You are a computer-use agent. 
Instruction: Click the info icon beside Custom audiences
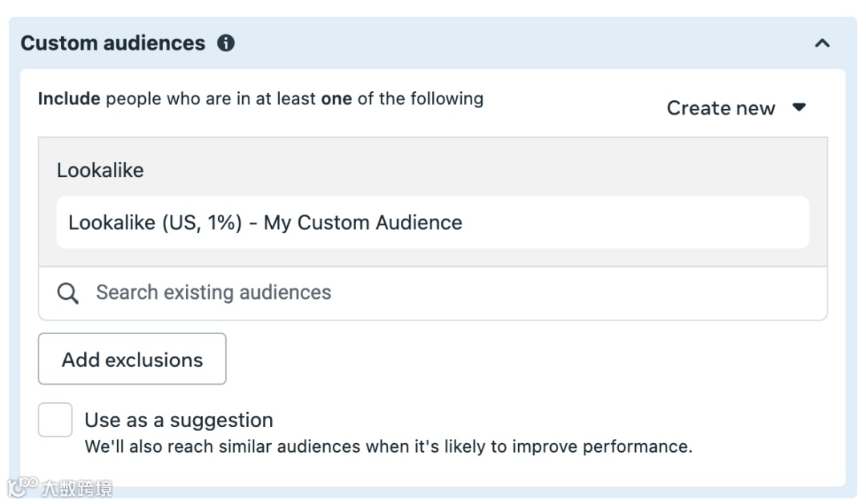(226, 43)
